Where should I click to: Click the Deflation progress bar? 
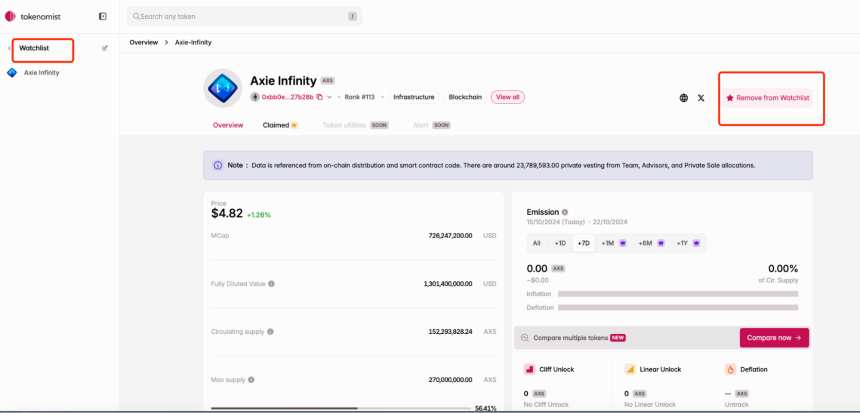pos(678,308)
